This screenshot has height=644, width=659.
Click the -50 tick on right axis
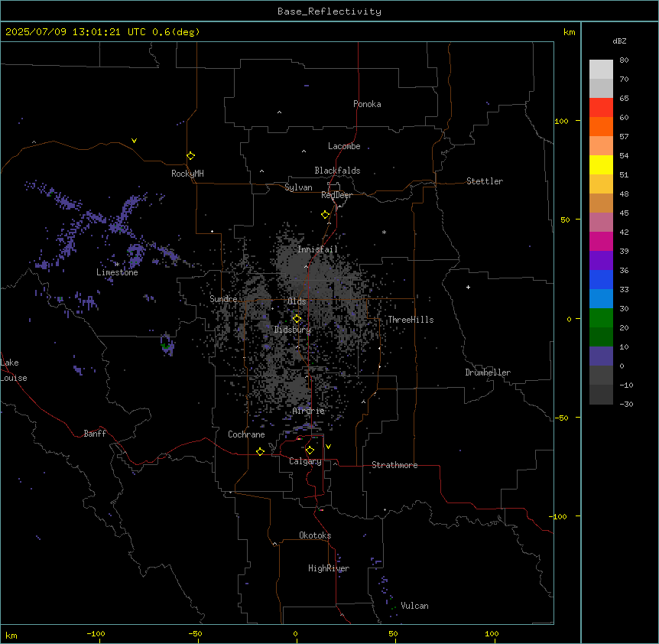coord(561,418)
